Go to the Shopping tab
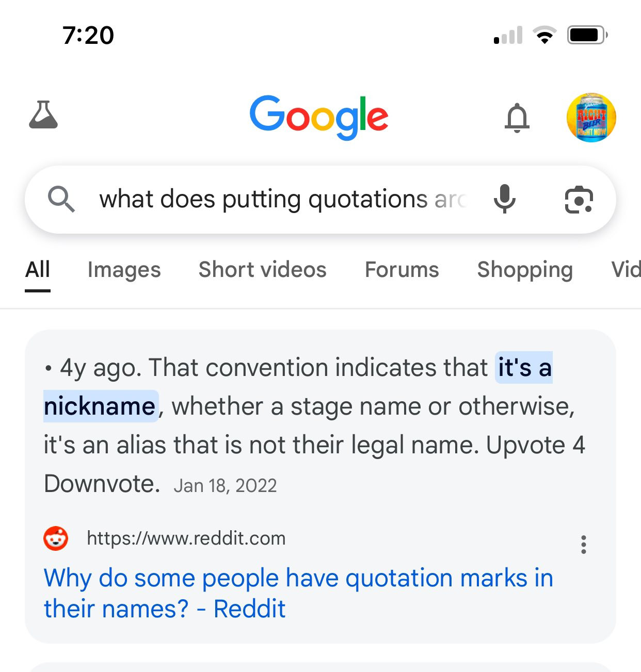The height and width of the screenshot is (672, 641). point(524,270)
